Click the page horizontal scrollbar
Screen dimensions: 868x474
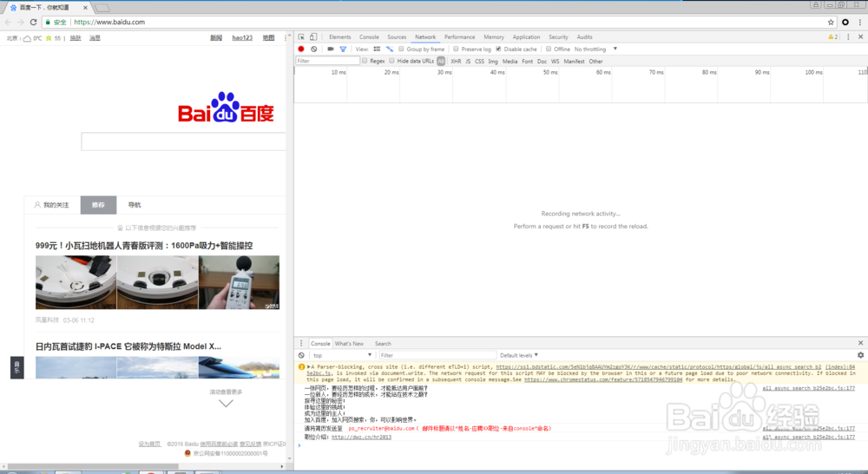click(x=93, y=466)
